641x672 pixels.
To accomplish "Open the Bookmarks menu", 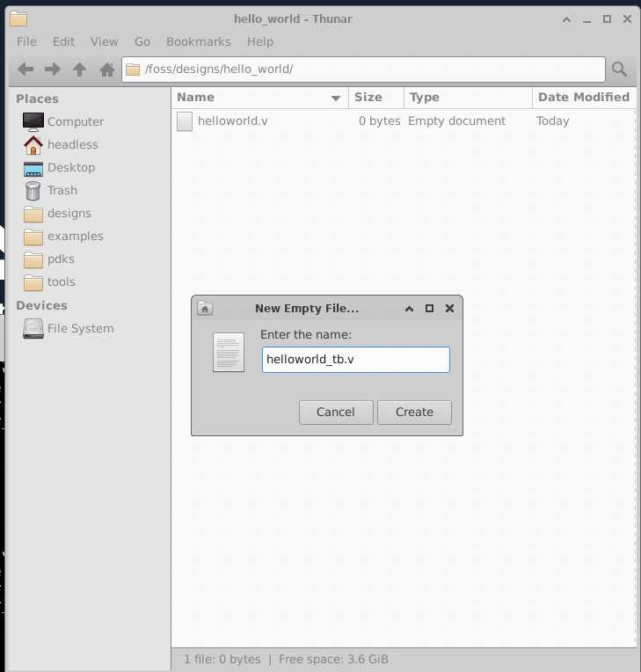I will coord(198,41).
